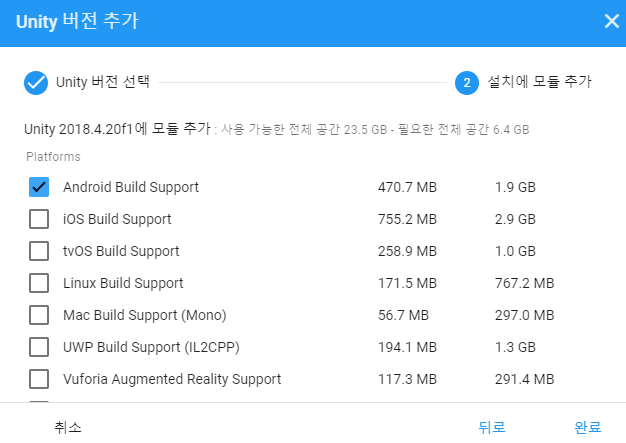Click the 취소 cancel button
This screenshot has width=626, height=443.
68,427
